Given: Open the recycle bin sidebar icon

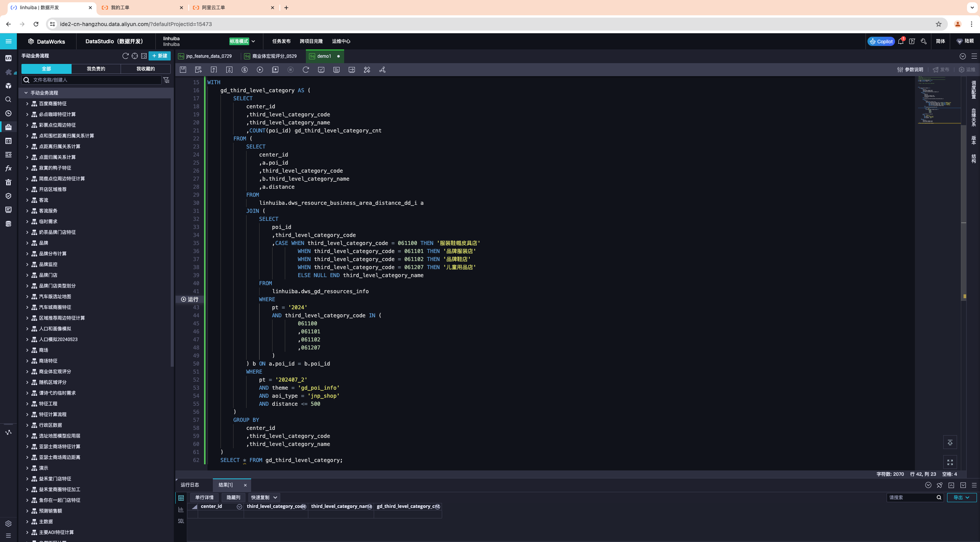Looking at the screenshot, I should point(8,182).
